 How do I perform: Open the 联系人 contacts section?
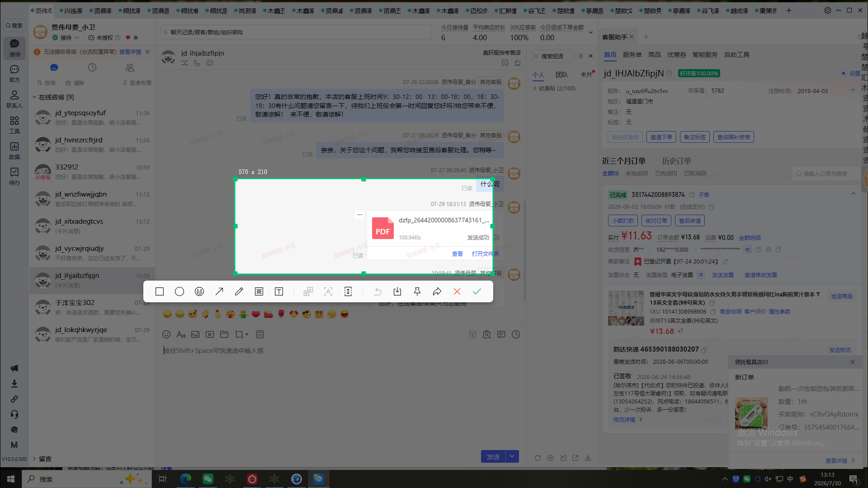coord(14,99)
